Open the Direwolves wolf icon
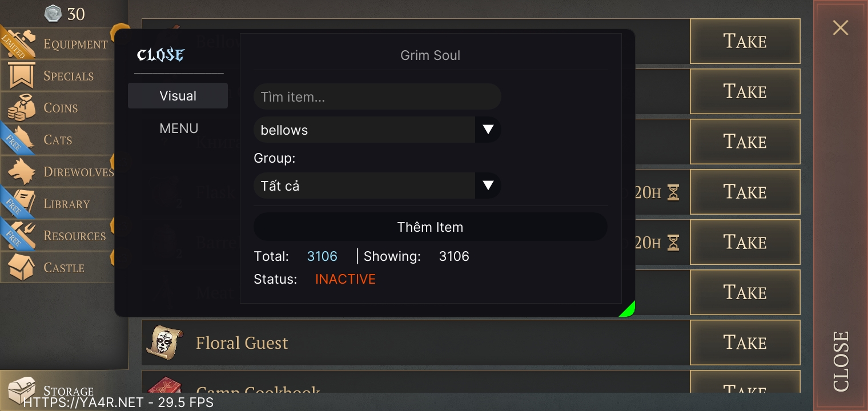 (22, 172)
